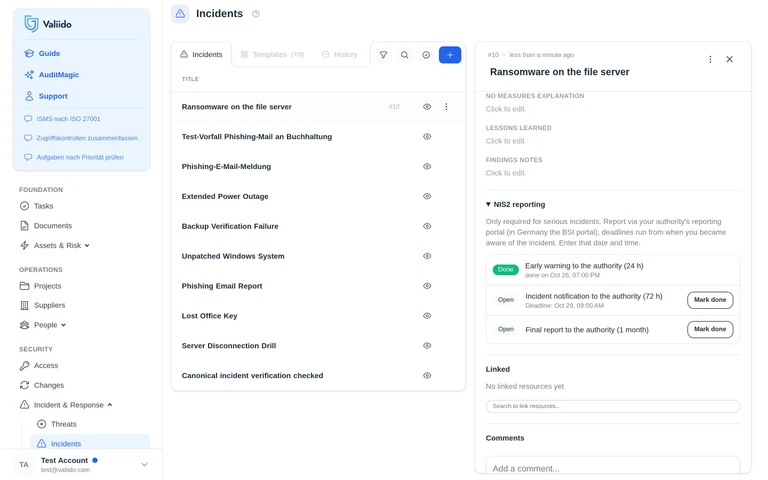This screenshot has height=480, width=768.
Task: Click Early warning to the authority (24 h)
Action: point(584,265)
